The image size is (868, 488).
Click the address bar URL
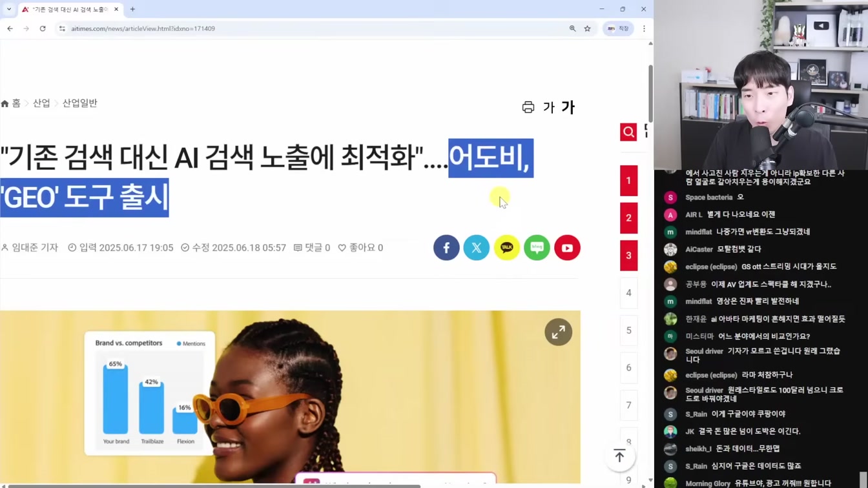tap(143, 28)
